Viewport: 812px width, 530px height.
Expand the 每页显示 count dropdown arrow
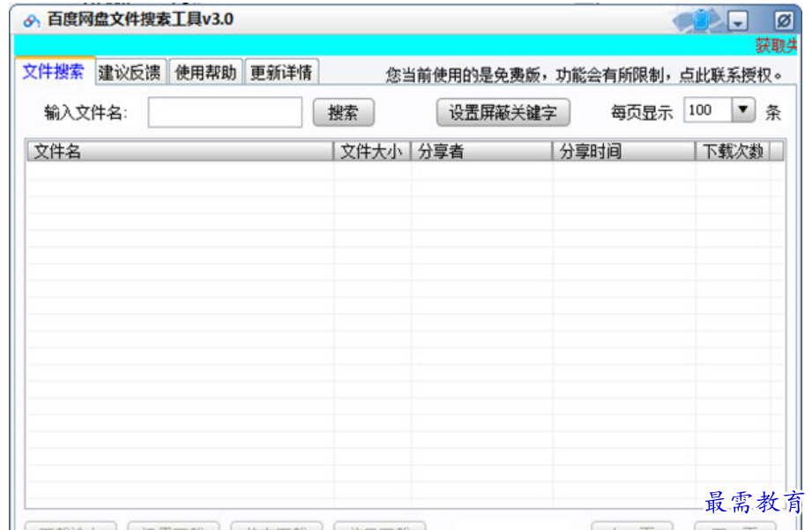(743, 110)
